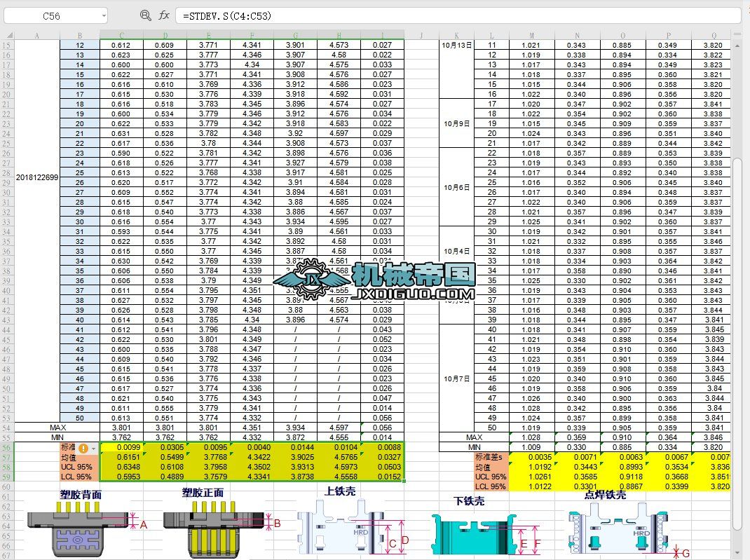The width and height of the screenshot is (750, 560).
Task: Select the cell with value 0.9118
Action: tap(622, 477)
